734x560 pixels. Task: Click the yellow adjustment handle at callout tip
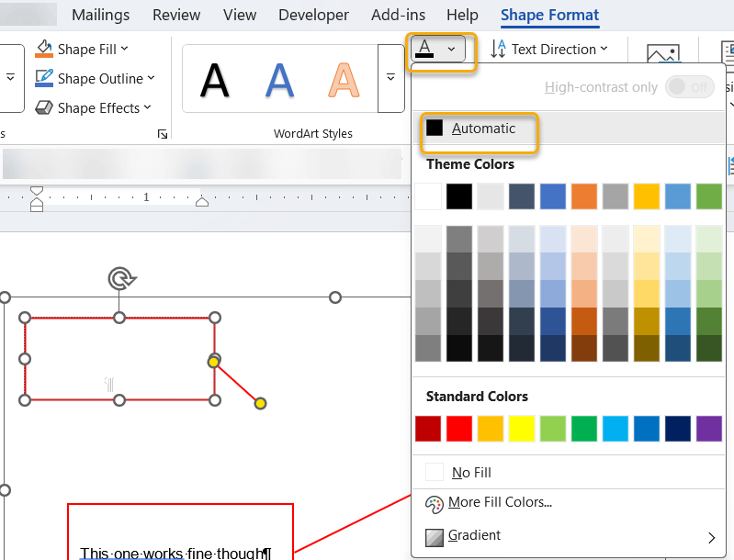(x=260, y=403)
